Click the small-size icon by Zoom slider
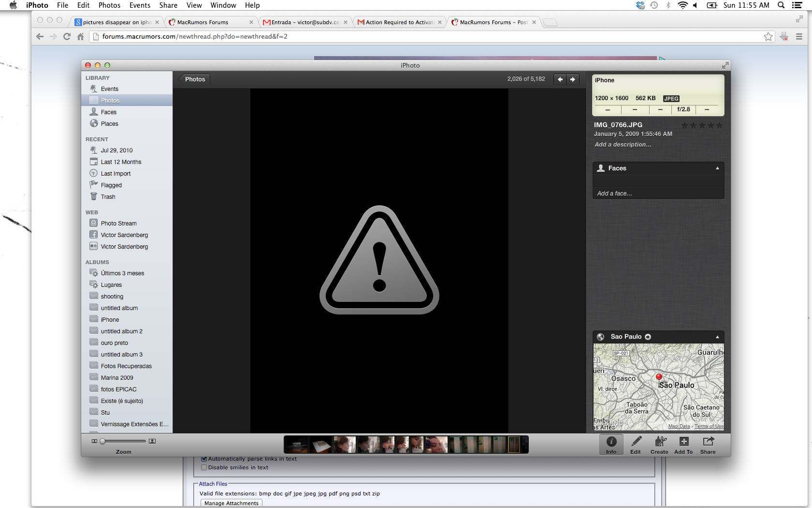Screen dimensions: 812x508 [94, 441]
